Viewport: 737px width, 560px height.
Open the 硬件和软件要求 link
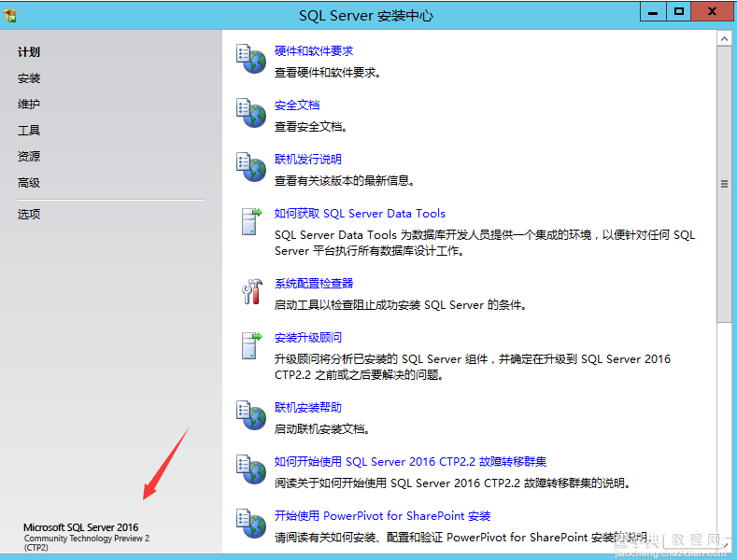(x=314, y=50)
